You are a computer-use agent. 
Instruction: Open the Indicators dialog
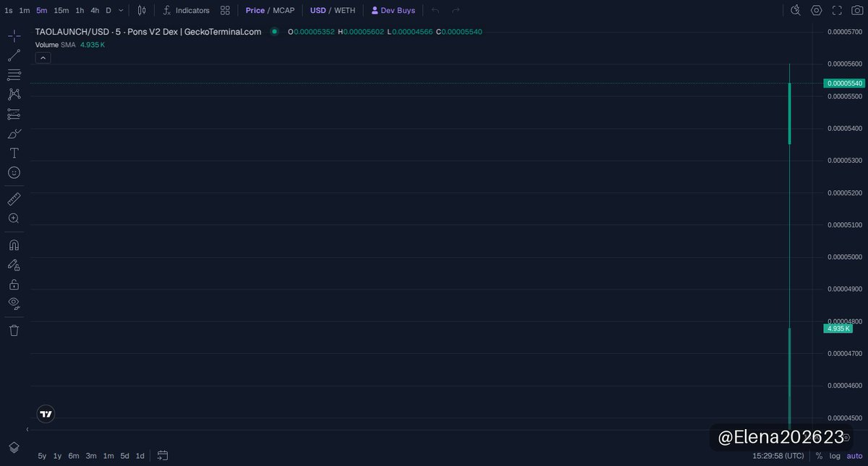click(186, 10)
